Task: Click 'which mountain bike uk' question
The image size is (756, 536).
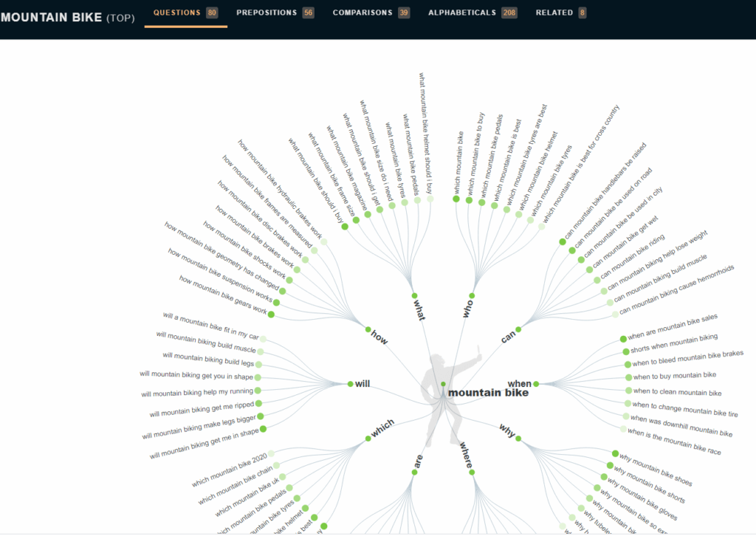Action: point(247,496)
